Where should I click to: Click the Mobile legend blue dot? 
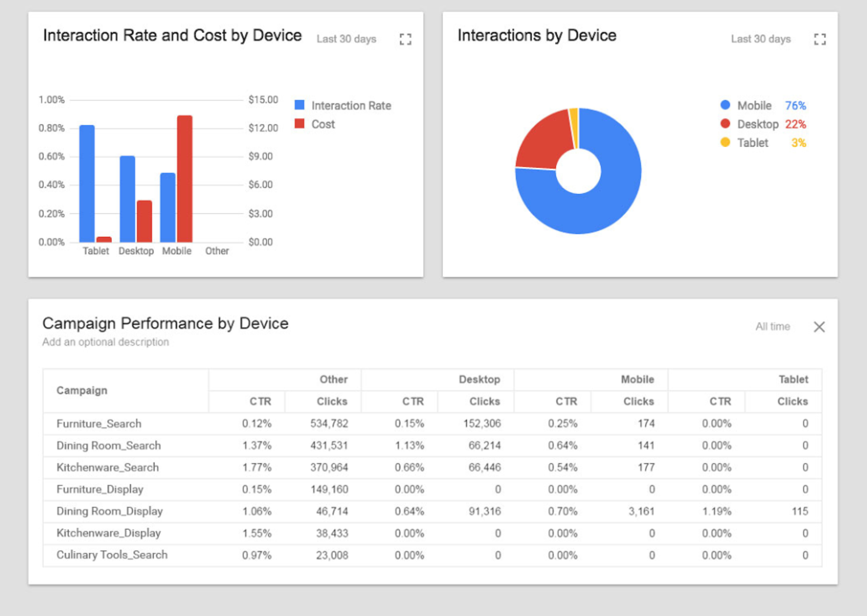click(725, 105)
